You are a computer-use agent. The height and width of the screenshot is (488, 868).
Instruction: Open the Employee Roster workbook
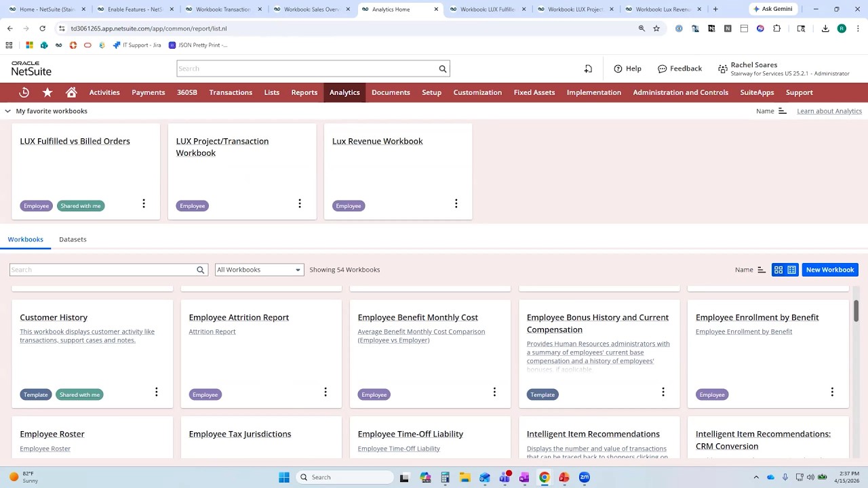tap(52, 434)
